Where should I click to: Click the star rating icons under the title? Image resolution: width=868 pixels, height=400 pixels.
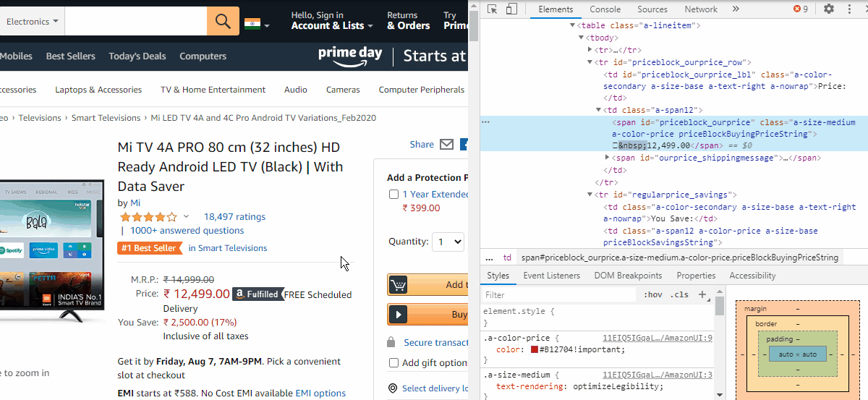[x=148, y=216]
